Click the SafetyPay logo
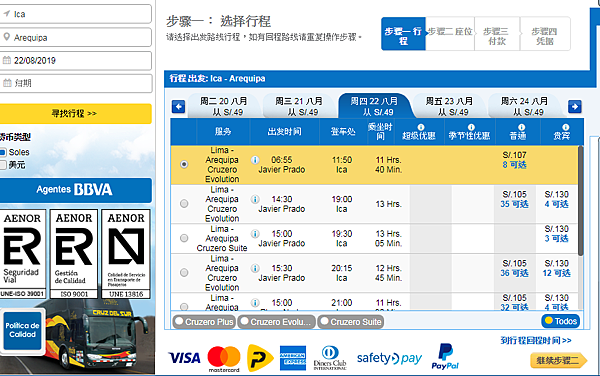 click(x=389, y=358)
